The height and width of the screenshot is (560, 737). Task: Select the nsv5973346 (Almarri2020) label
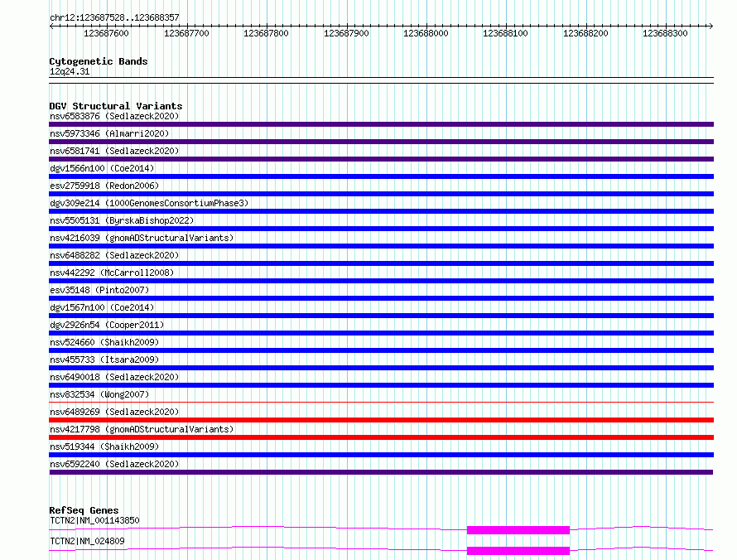[x=109, y=133]
